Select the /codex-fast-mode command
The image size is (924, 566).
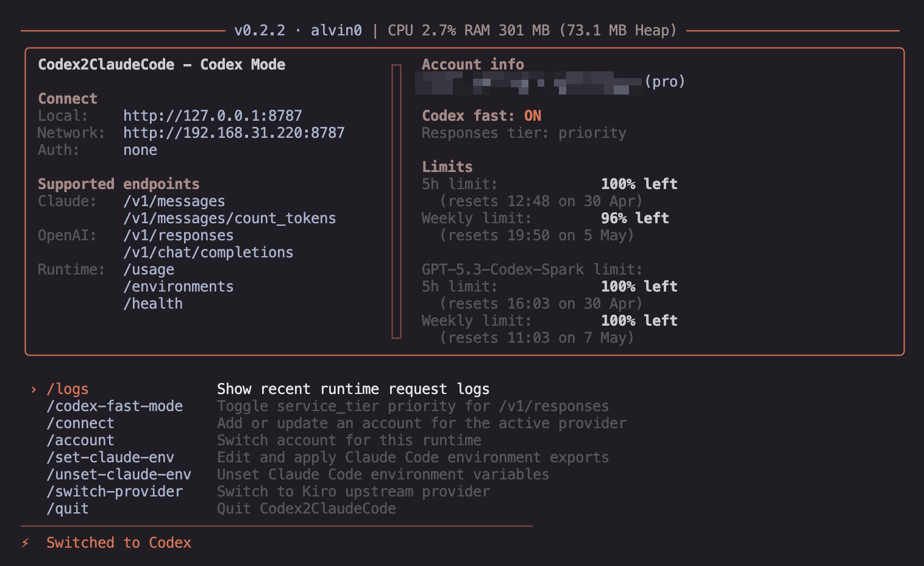click(115, 406)
